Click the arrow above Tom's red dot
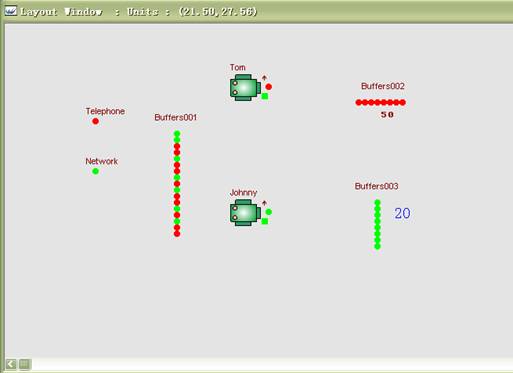This screenshot has width=513, height=373. (x=264, y=78)
